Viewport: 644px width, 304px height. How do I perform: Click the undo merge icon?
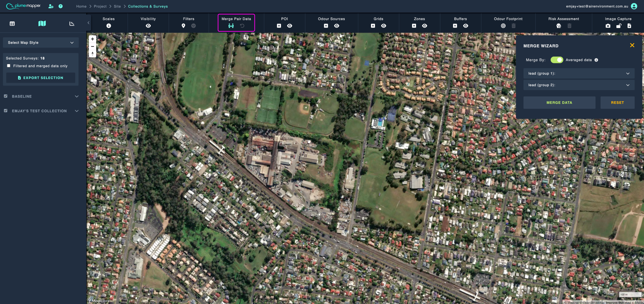242,26
